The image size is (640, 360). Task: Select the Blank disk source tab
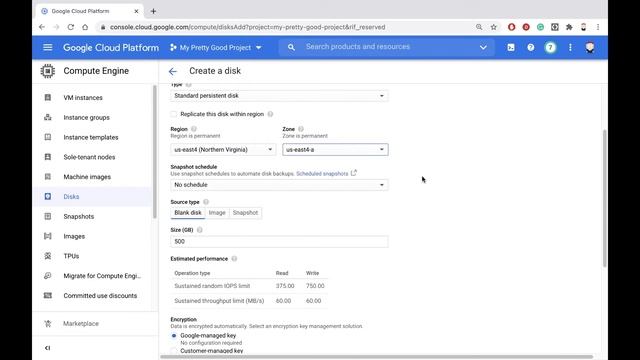tap(188, 213)
